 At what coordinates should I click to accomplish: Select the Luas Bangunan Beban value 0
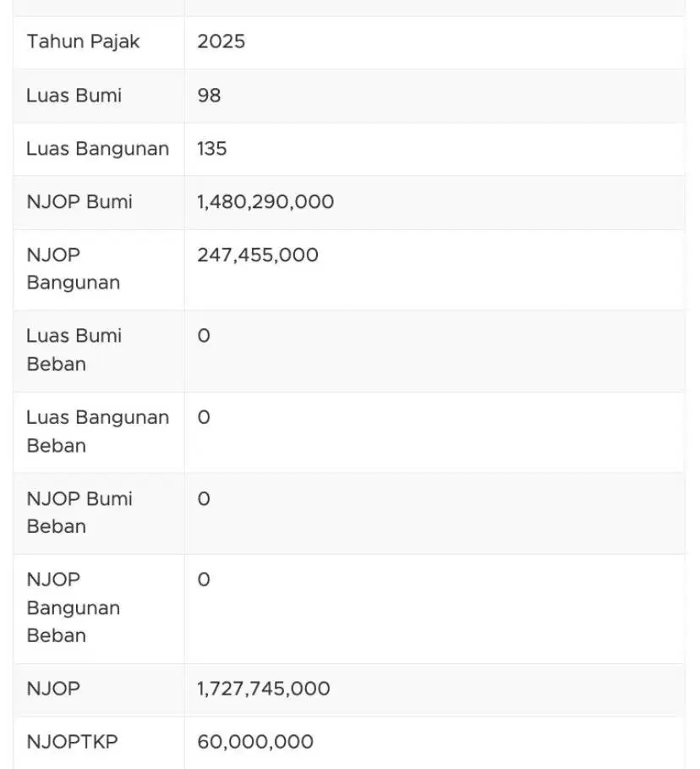click(204, 417)
